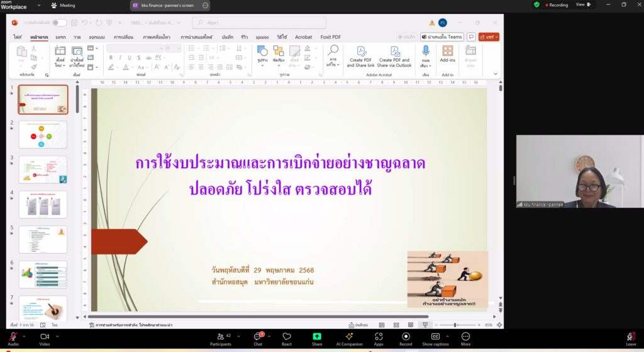Click the zoom in plus button
This screenshot has height=352, width=644.
[x=479, y=325]
